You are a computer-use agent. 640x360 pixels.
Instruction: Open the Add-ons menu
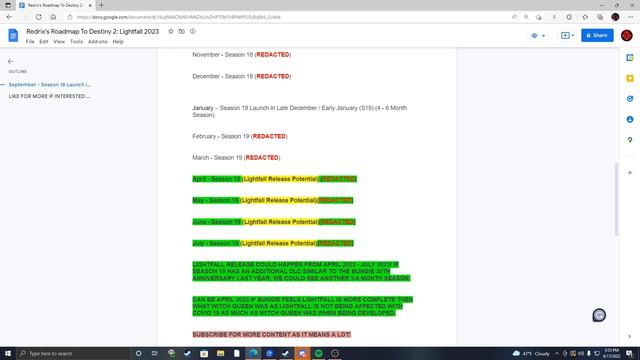[x=98, y=42]
